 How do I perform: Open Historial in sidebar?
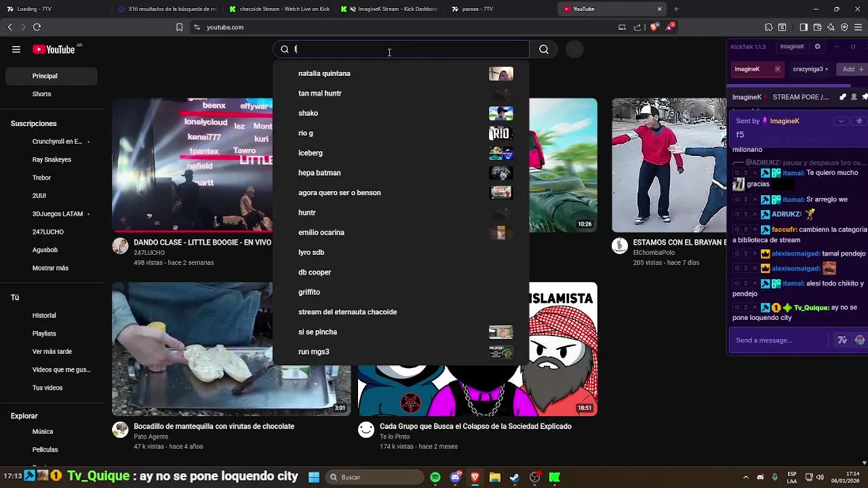(x=52, y=316)
